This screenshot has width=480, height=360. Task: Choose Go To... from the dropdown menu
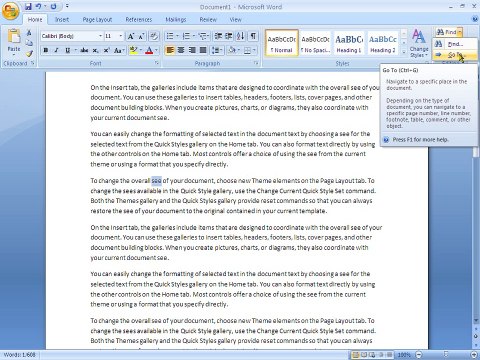click(455, 55)
